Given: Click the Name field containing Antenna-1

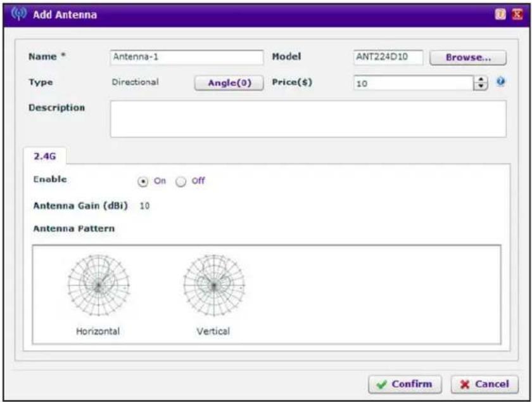Looking at the screenshot, I should (x=187, y=57).
